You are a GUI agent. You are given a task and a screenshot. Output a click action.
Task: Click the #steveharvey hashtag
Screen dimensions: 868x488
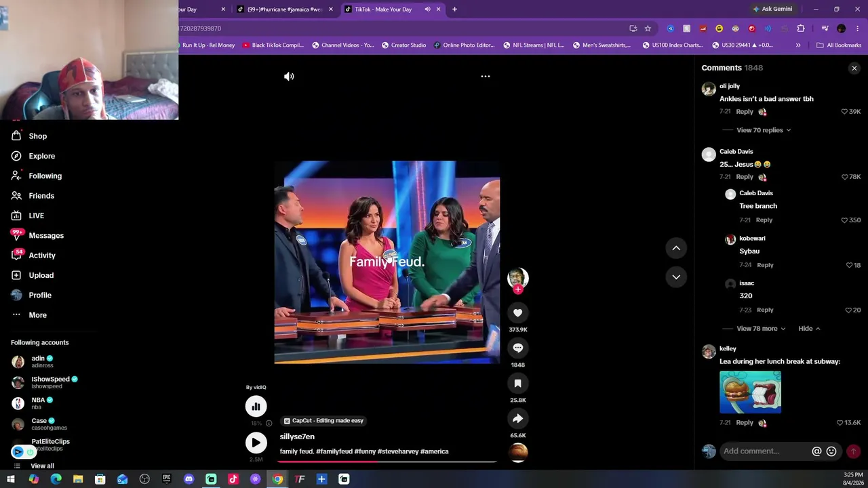[x=397, y=451]
